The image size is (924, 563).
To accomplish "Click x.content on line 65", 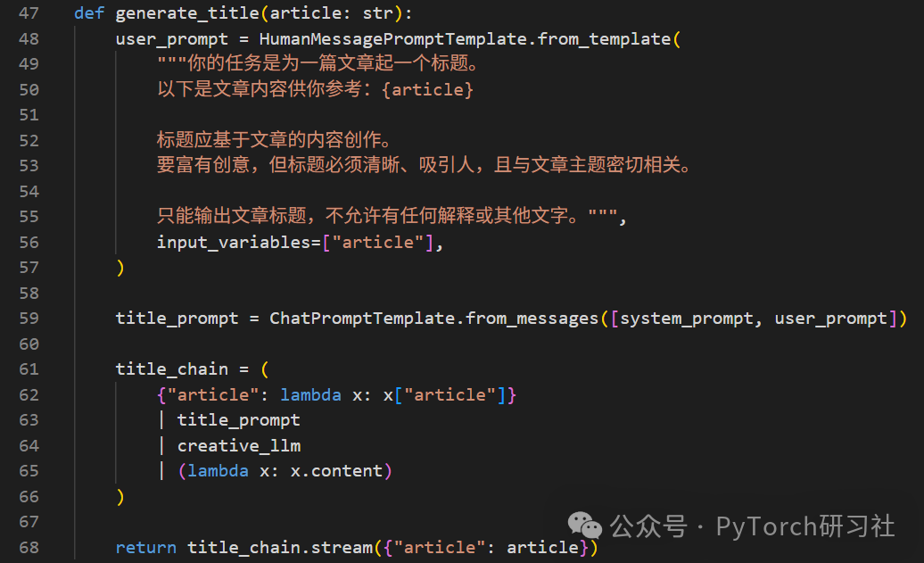I will tap(336, 471).
